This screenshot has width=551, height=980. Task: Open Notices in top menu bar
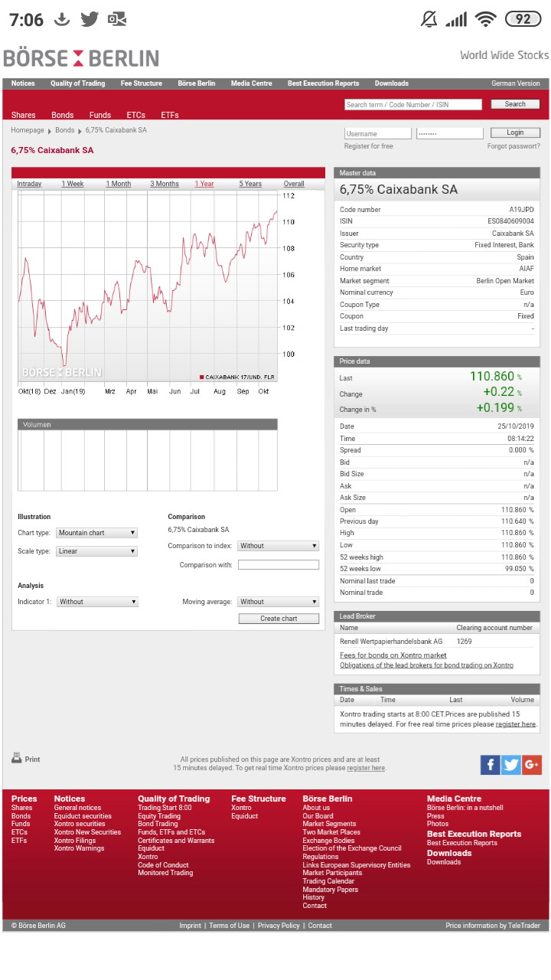[23, 83]
